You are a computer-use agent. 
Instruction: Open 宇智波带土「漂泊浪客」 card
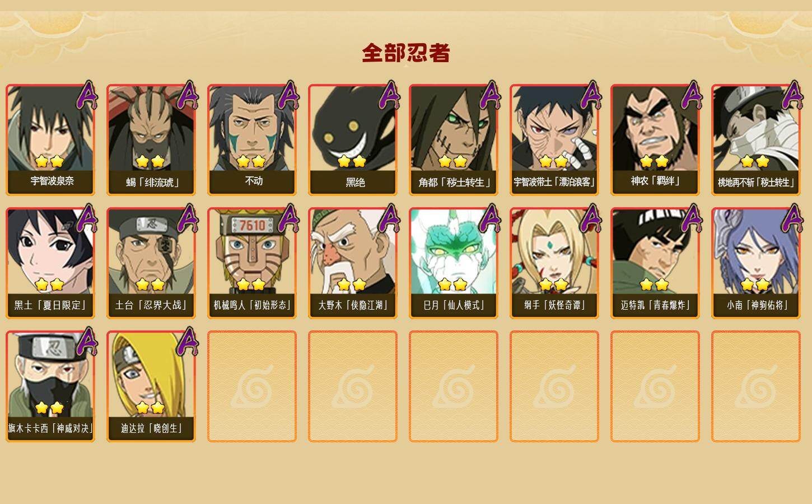click(554, 140)
